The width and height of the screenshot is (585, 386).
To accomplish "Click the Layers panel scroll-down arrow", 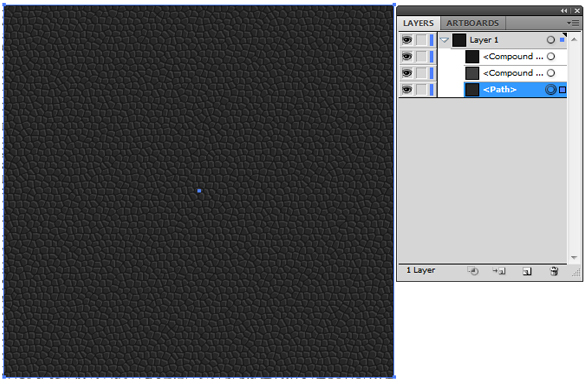I will click(574, 258).
